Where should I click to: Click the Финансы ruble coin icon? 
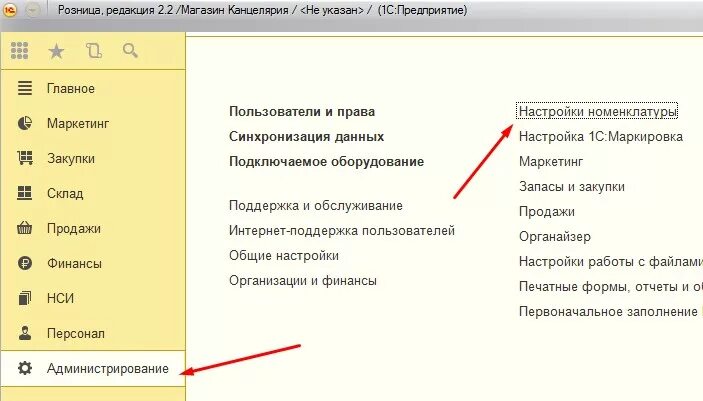25,263
